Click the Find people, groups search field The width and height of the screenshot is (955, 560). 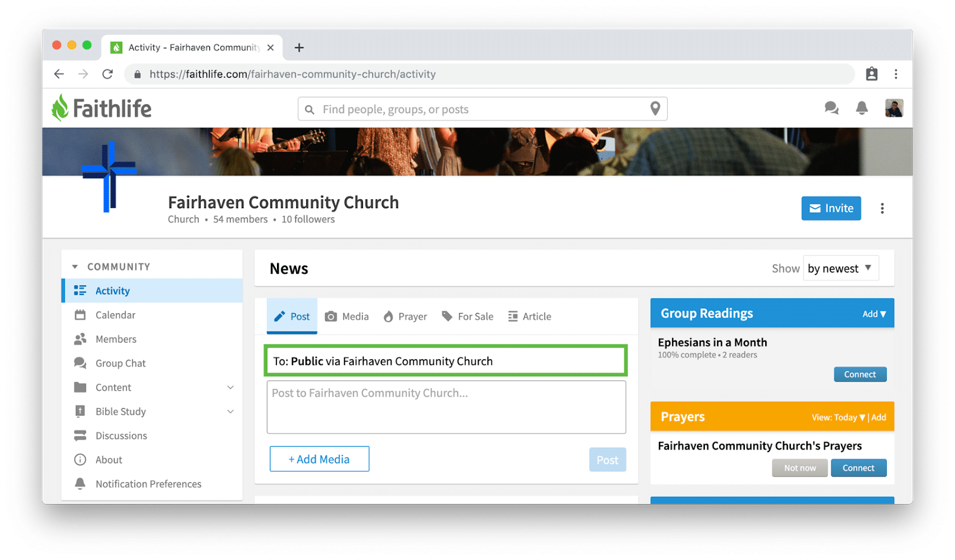482,109
